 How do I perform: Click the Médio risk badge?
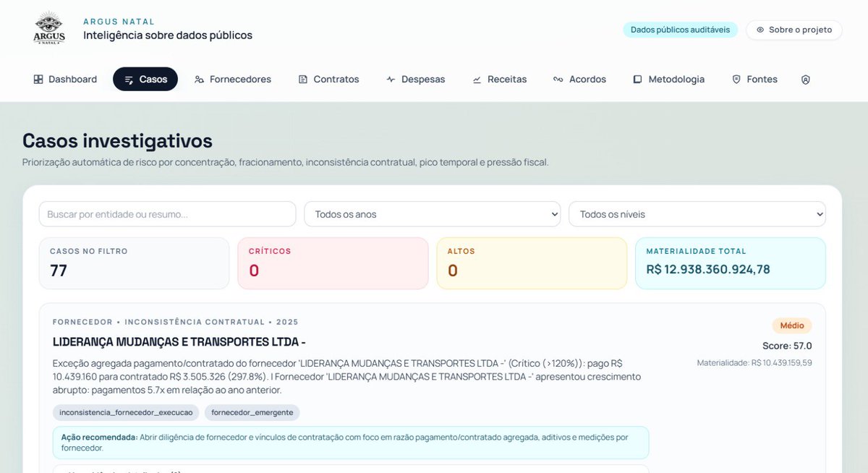click(x=792, y=325)
